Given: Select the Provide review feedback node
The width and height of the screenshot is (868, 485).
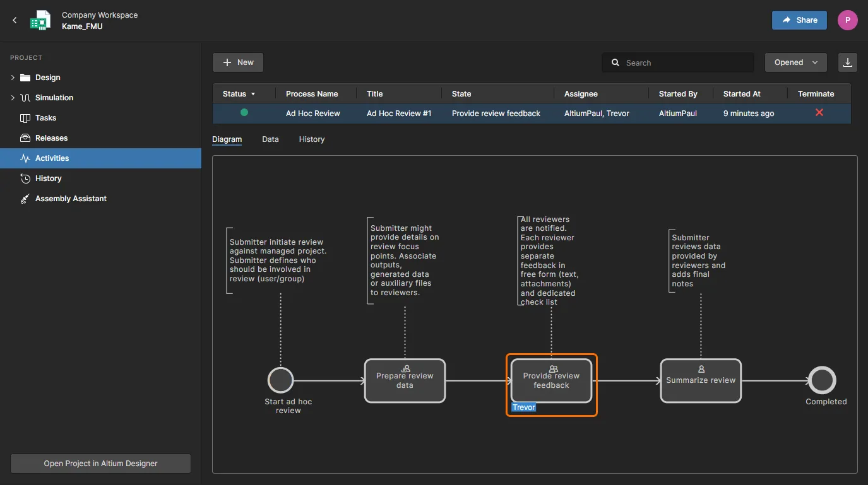Looking at the screenshot, I should pos(551,381).
